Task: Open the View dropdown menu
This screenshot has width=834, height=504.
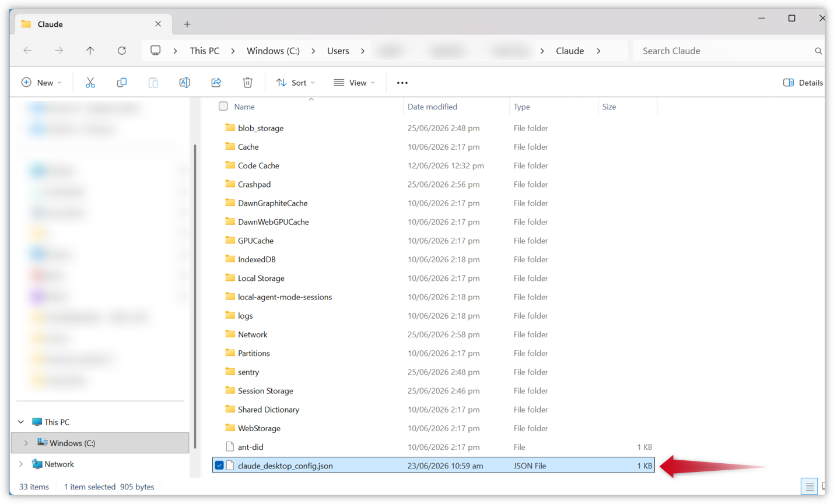Action: [x=354, y=83]
